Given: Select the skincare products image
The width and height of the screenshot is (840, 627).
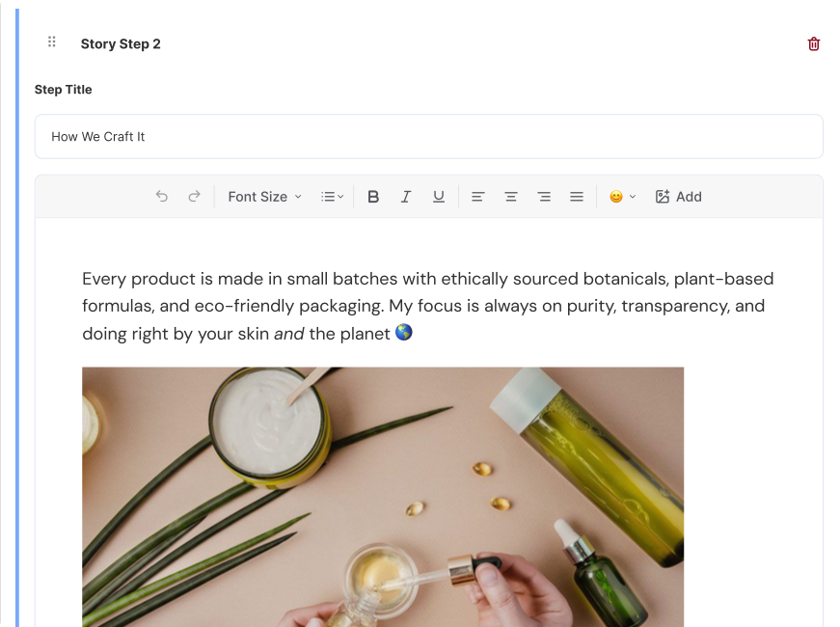Looking at the screenshot, I should pyautogui.click(x=383, y=497).
